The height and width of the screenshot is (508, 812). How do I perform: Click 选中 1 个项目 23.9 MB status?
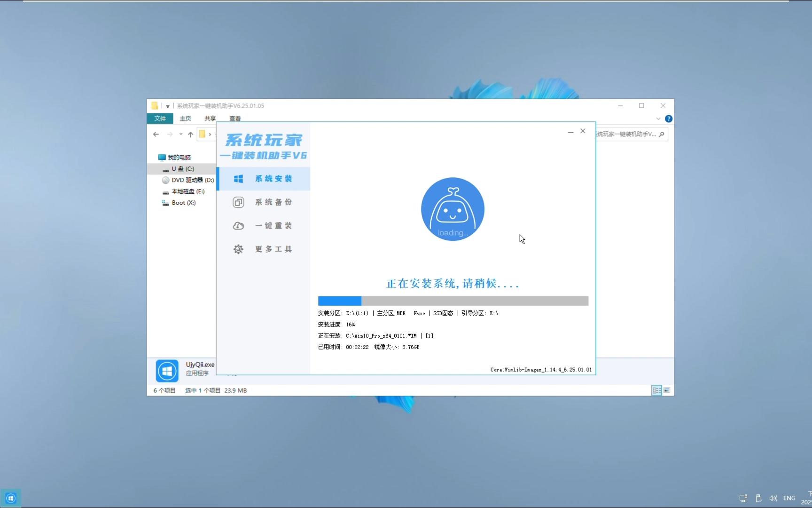pos(216,390)
